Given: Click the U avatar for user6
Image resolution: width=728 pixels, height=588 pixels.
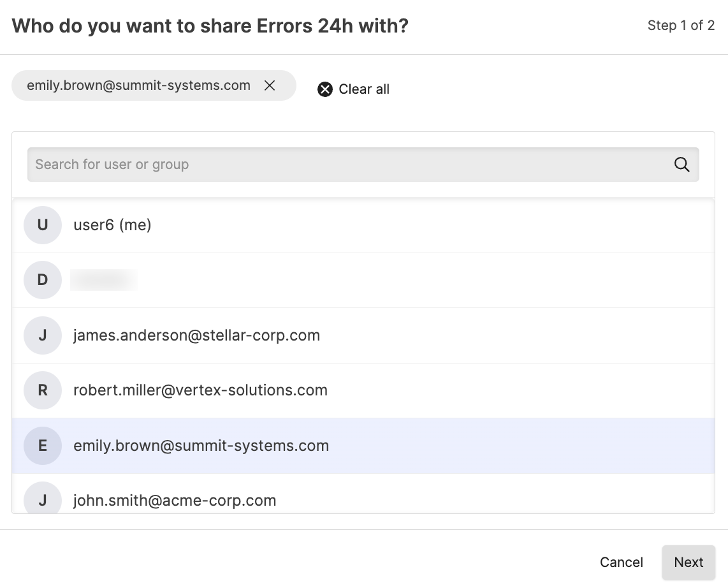Looking at the screenshot, I should coord(43,225).
